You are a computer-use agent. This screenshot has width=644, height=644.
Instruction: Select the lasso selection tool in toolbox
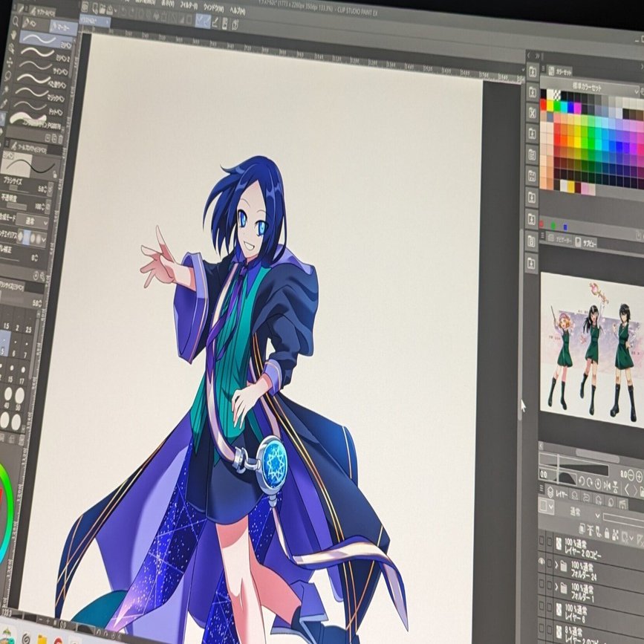coord(7,76)
